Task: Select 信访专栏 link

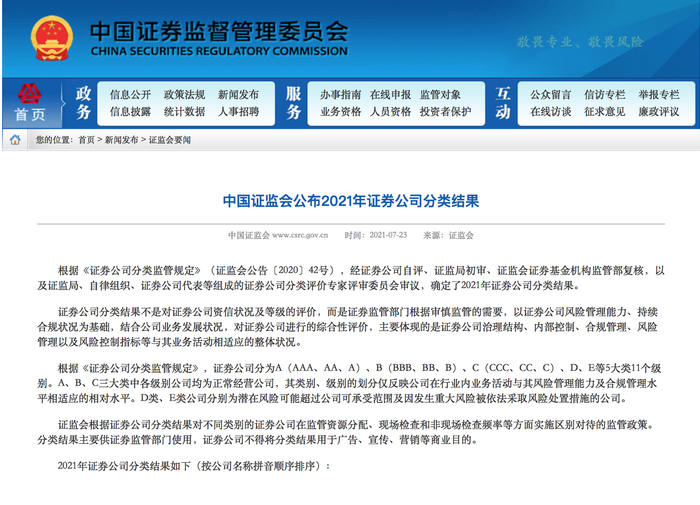Action: point(604,95)
